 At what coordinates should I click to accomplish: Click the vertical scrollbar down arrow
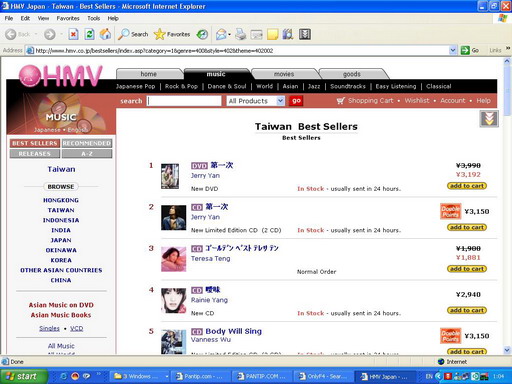[507, 350]
